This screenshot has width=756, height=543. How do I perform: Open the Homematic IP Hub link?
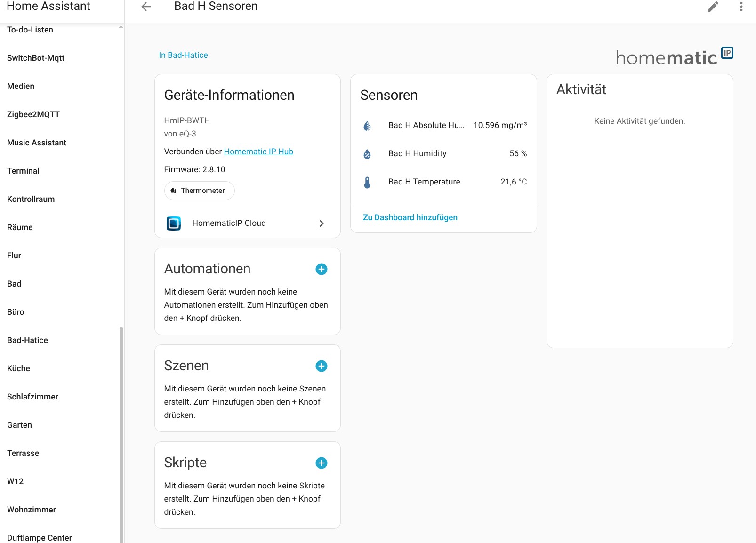pyautogui.click(x=258, y=152)
